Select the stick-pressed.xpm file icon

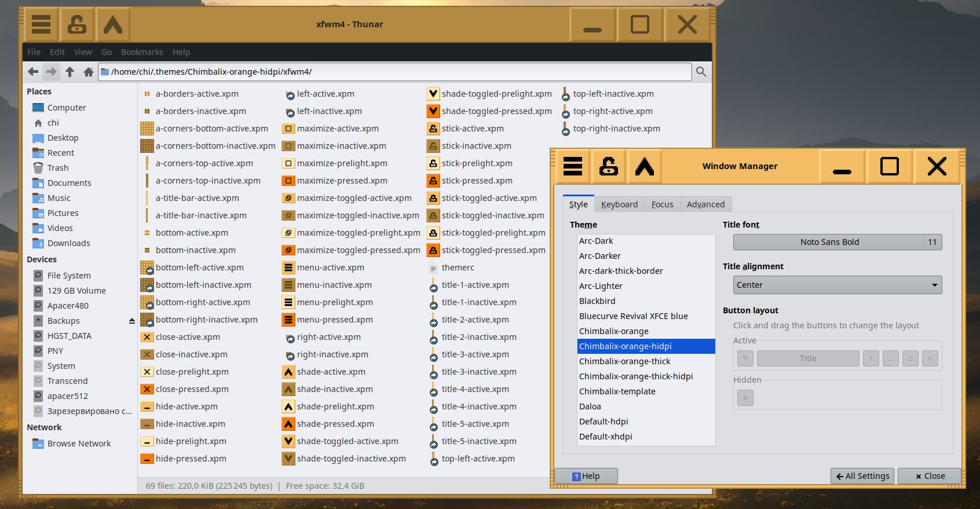(433, 181)
